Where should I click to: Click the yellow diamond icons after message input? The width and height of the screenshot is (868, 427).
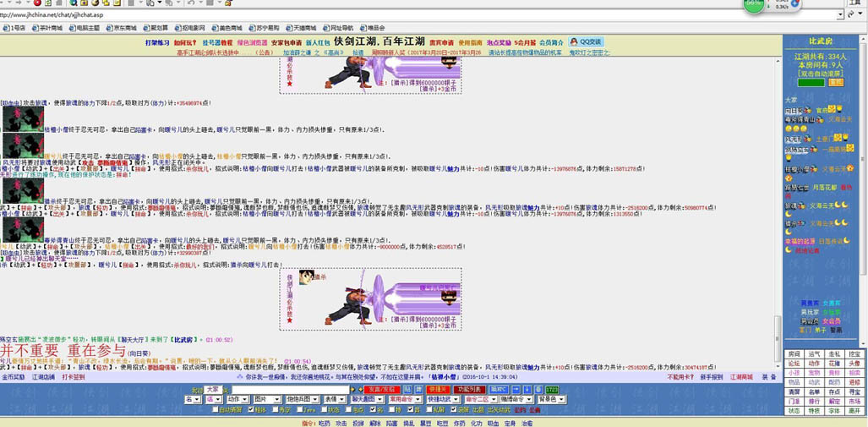coord(356,389)
